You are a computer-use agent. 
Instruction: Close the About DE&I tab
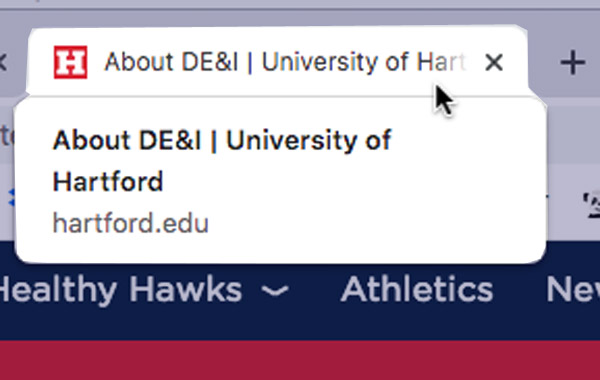494,62
